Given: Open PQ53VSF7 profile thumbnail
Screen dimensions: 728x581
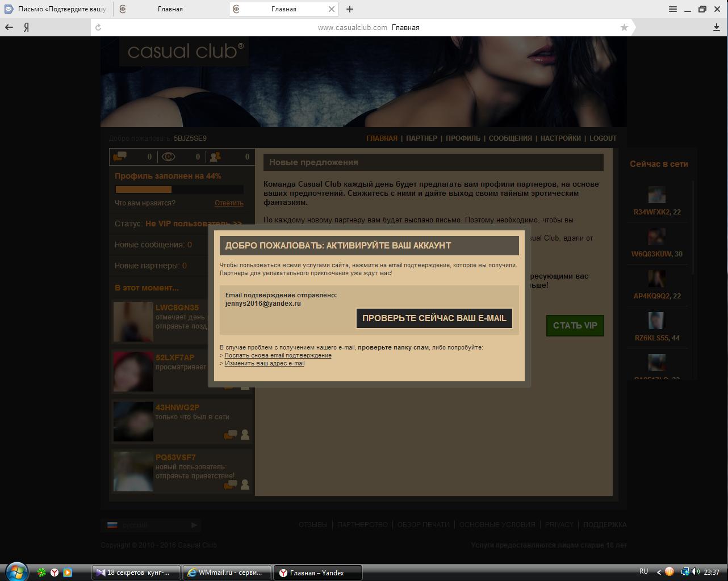Looking at the screenshot, I should click(x=133, y=471).
